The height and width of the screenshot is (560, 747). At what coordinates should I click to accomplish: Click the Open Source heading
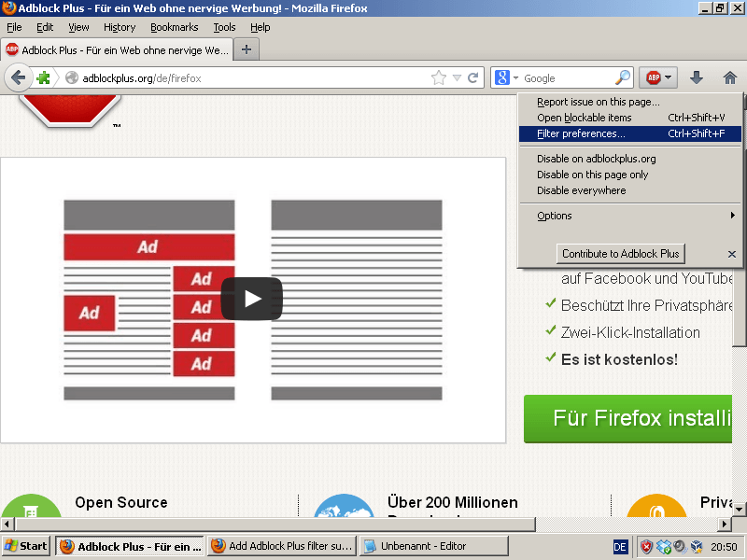121,502
